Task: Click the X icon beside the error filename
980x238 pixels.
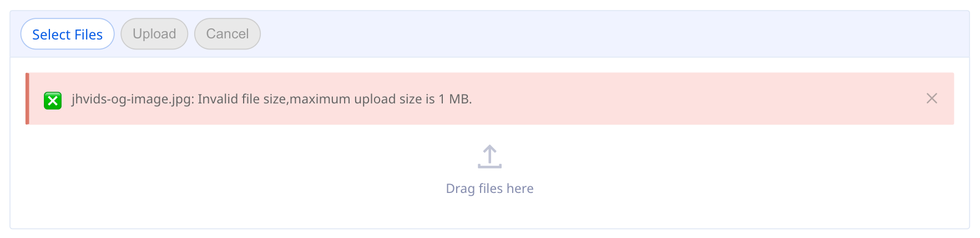Action: click(x=53, y=101)
